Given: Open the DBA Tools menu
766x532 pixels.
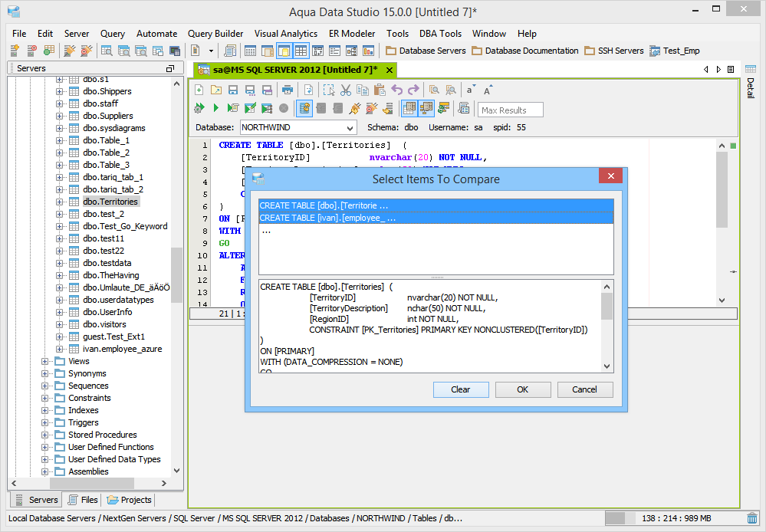Looking at the screenshot, I should pos(440,34).
